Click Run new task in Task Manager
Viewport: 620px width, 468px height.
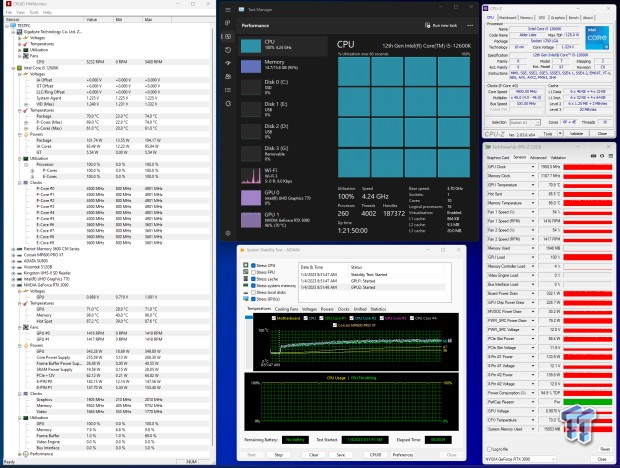[441, 25]
